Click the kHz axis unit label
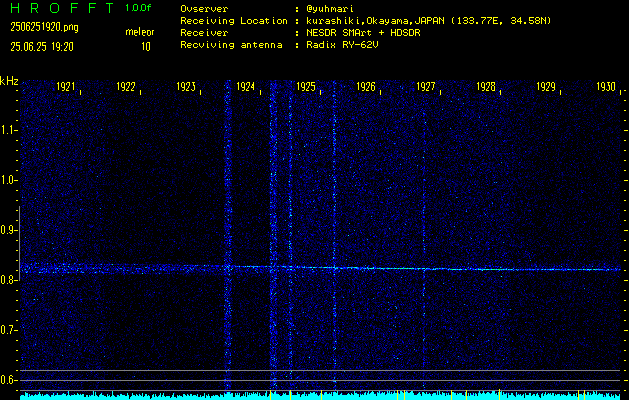This screenshot has height=400, width=629. (9, 81)
